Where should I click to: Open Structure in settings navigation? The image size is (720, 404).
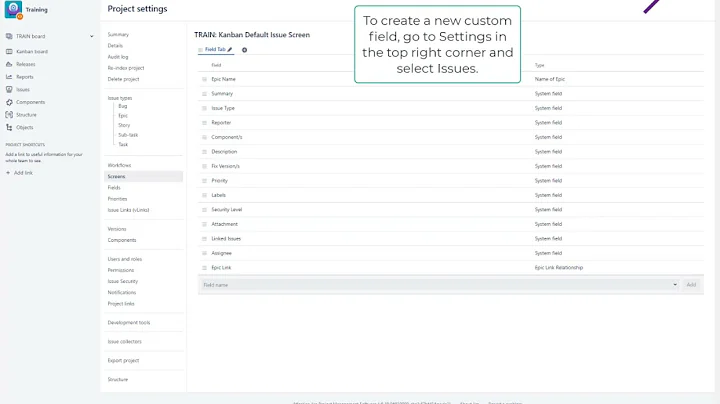pos(118,379)
